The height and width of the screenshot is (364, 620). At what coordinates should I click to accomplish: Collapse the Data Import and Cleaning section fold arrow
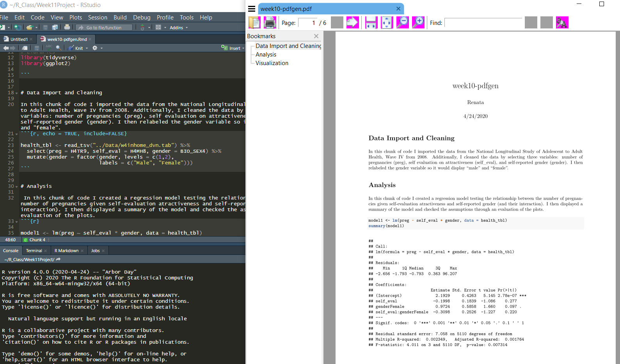point(17,93)
